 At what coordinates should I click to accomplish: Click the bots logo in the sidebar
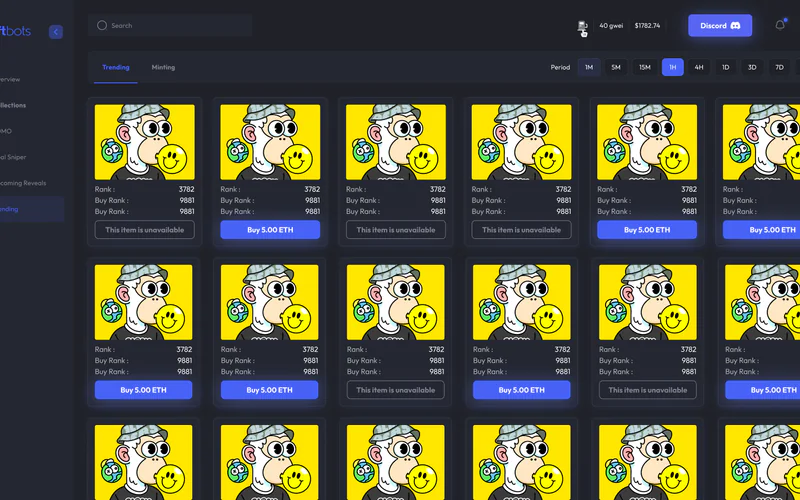point(15,32)
